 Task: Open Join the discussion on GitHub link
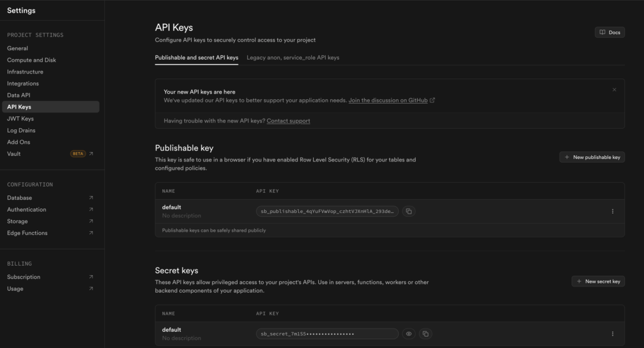coord(388,100)
